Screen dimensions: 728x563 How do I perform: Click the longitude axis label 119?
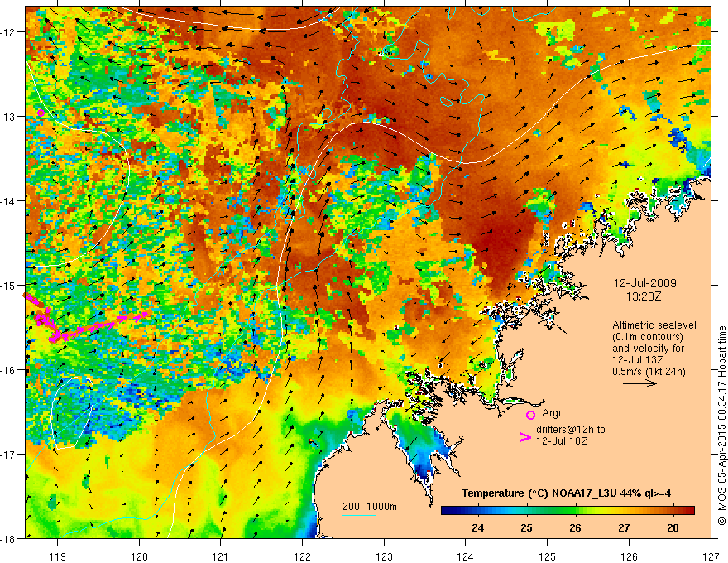coord(58,556)
